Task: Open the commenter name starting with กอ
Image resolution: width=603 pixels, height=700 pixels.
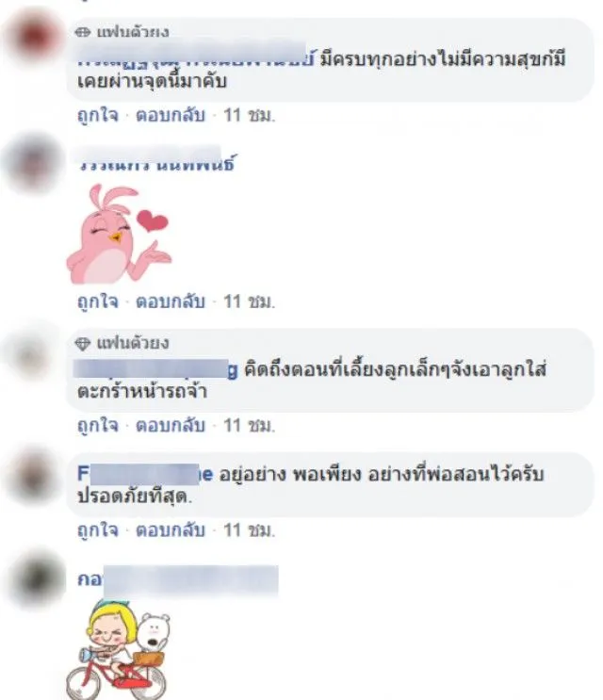Action: [x=178, y=579]
